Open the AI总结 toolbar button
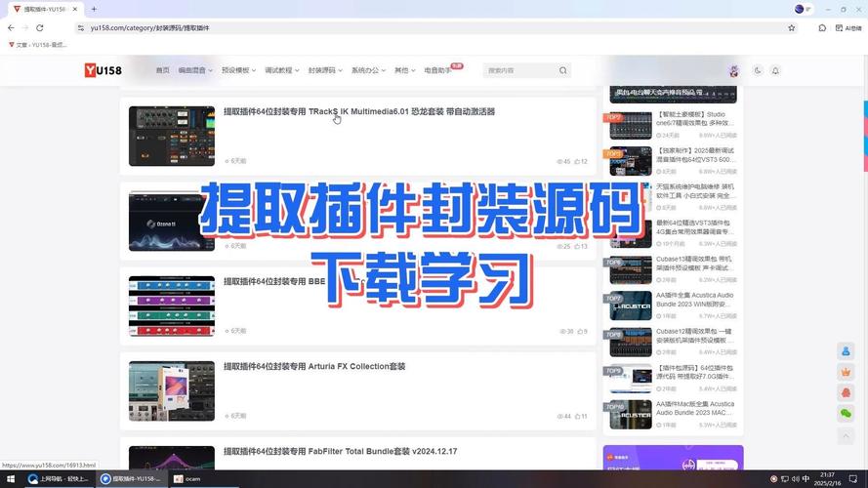Viewport: 868px width, 488px height. [848, 27]
